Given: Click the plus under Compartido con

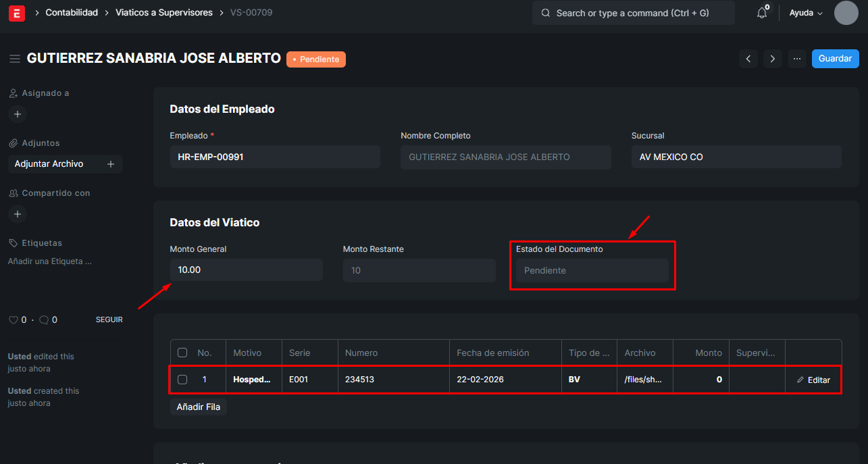Looking at the screenshot, I should [18, 214].
